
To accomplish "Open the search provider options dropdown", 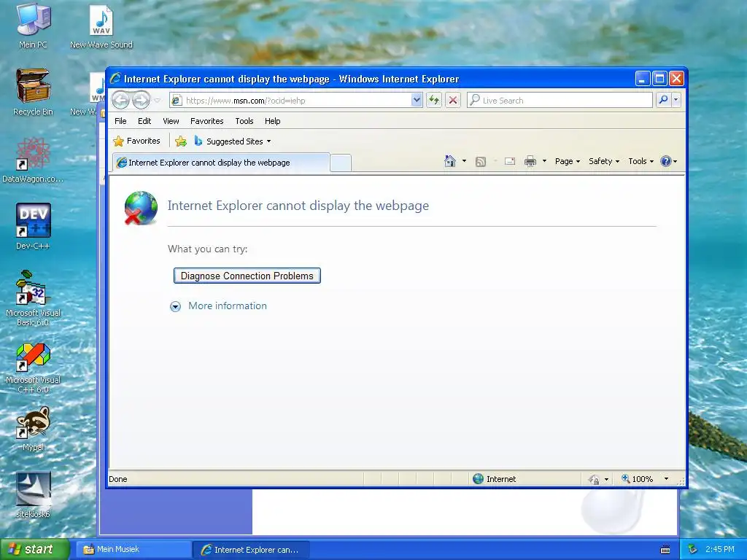I will pyautogui.click(x=676, y=100).
